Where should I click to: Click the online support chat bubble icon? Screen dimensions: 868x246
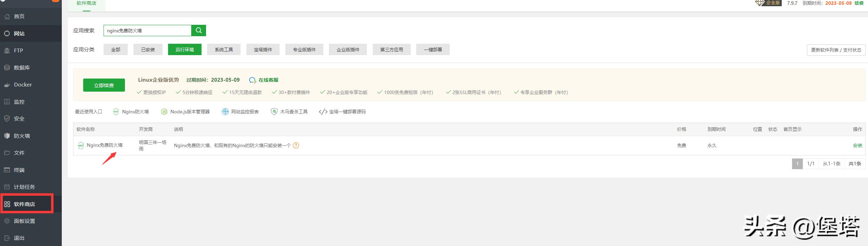click(x=253, y=80)
